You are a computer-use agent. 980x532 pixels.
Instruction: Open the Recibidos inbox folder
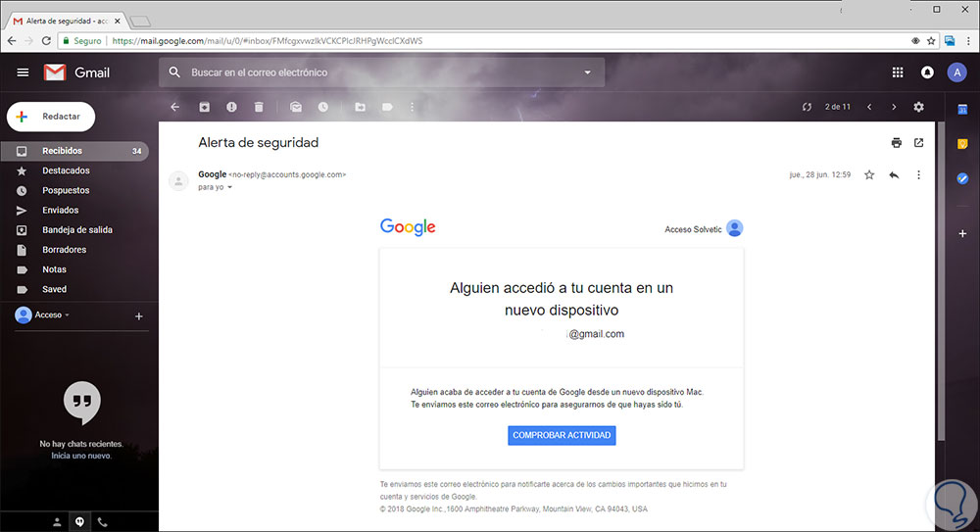[x=74, y=151]
